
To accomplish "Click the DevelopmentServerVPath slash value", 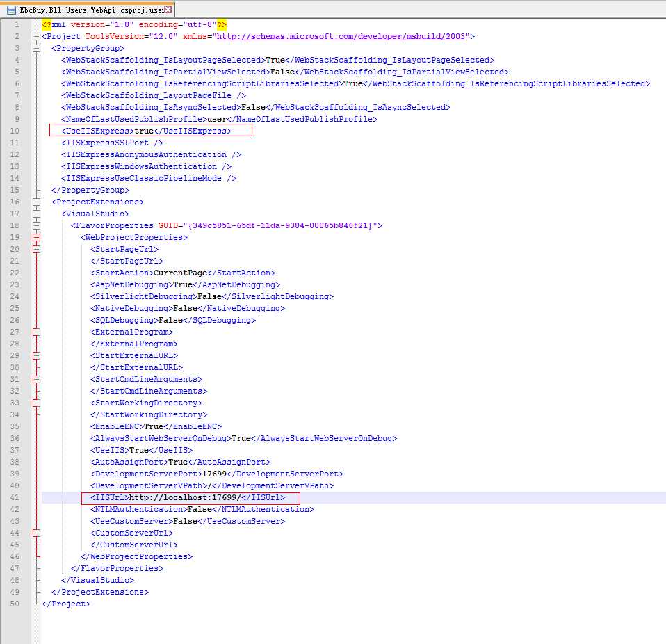I will (209, 485).
